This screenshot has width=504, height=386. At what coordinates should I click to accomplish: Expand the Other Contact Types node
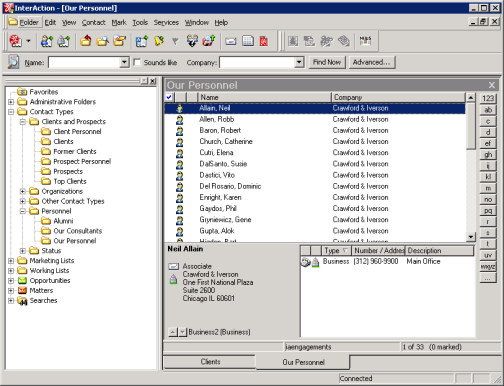[23, 201]
